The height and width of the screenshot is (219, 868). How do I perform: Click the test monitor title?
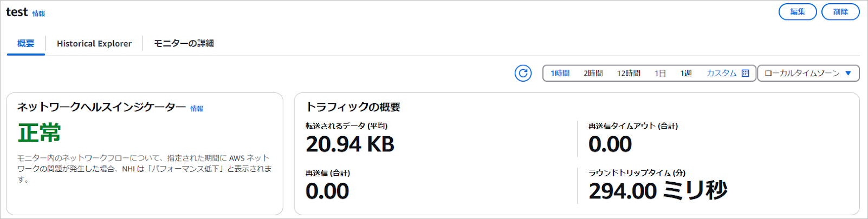[17, 12]
